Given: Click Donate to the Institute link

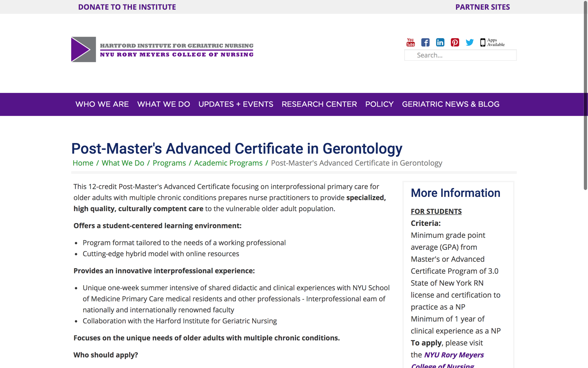Looking at the screenshot, I should [127, 7].
